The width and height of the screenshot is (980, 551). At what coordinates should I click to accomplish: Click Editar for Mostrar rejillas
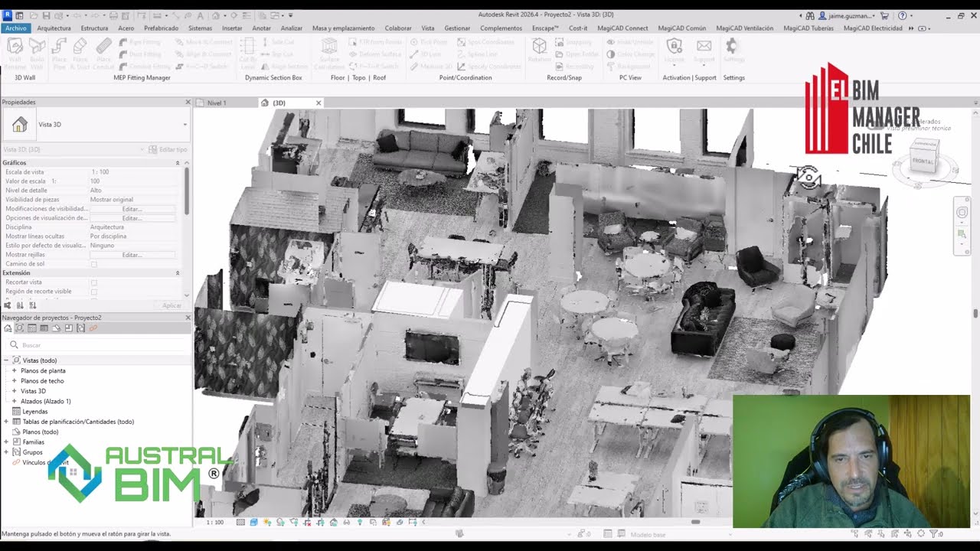[132, 255]
